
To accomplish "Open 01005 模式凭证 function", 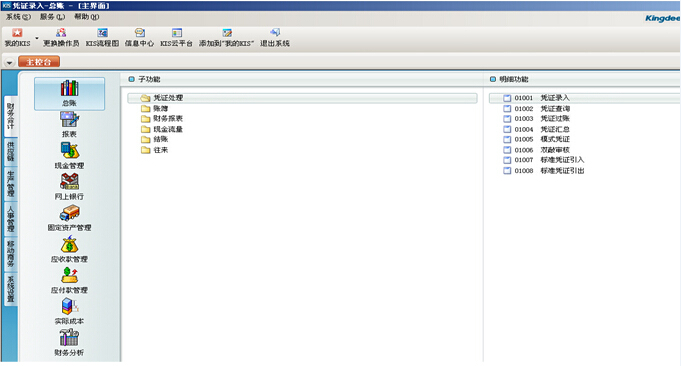I will [537, 139].
